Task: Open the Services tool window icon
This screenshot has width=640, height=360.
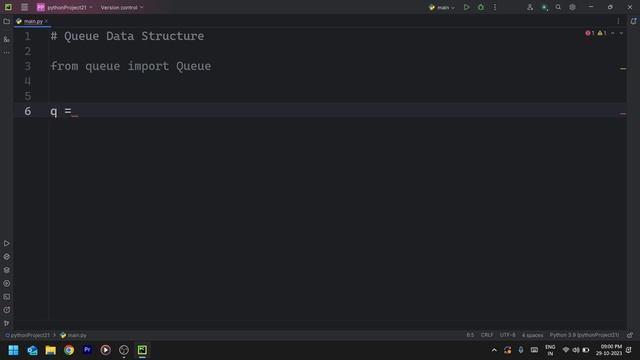Action: (x=7, y=283)
